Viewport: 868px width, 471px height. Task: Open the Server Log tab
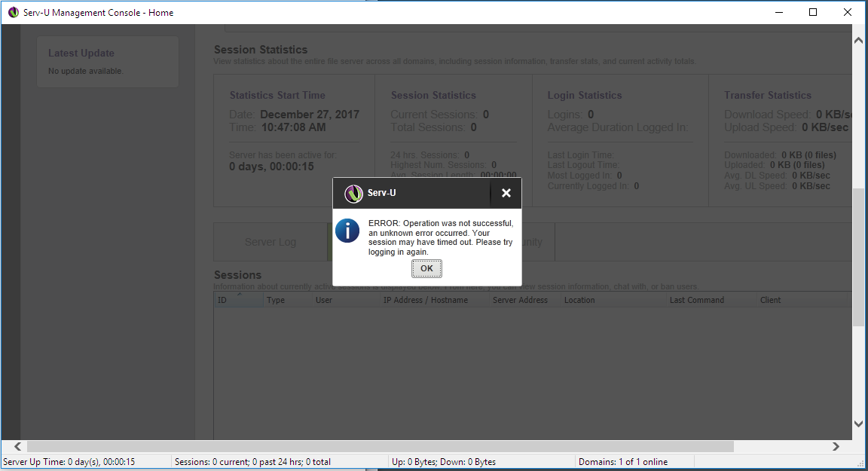(270, 242)
